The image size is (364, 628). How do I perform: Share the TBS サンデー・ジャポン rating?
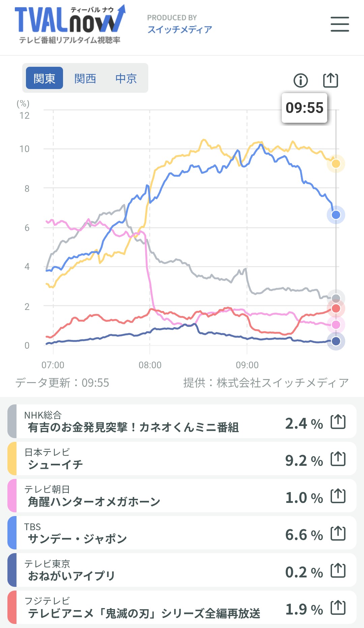[338, 534]
